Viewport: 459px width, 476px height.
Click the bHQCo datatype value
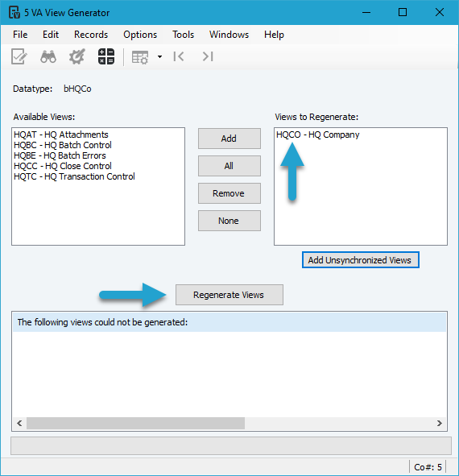tap(77, 89)
